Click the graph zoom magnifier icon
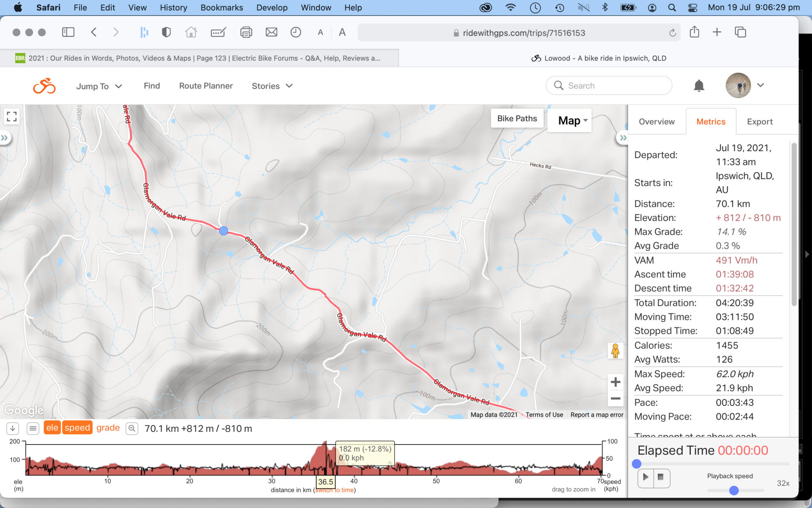Viewport: 812px width, 508px height. 132,428
